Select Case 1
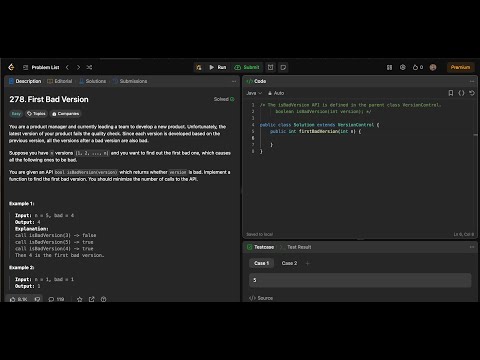This screenshot has height=360, width=480. click(x=261, y=263)
